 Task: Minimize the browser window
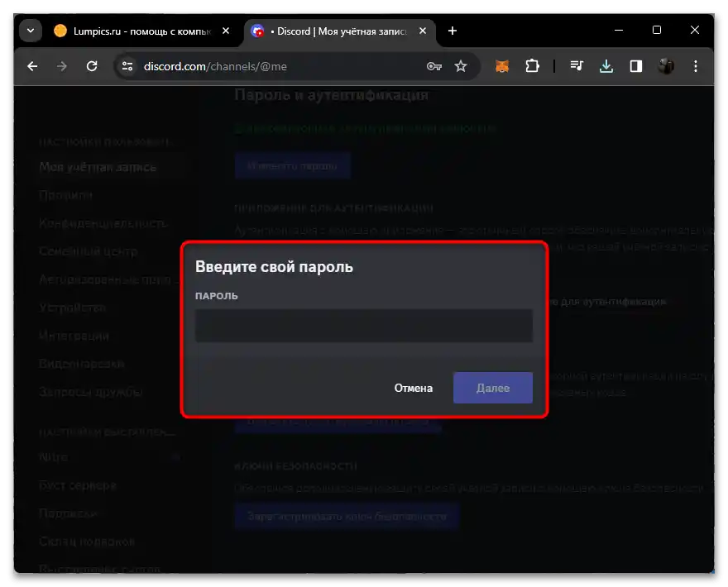pos(619,30)
